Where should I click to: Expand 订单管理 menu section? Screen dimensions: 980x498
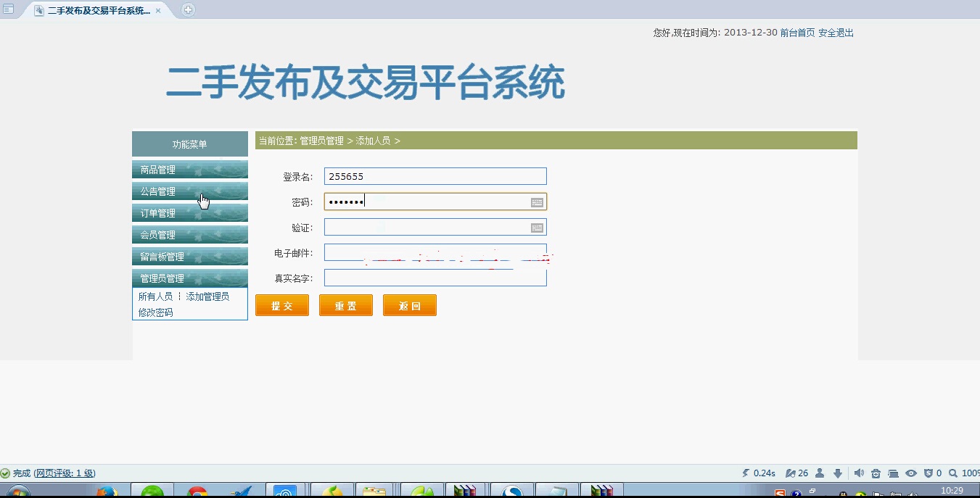[x=190, y=213]
